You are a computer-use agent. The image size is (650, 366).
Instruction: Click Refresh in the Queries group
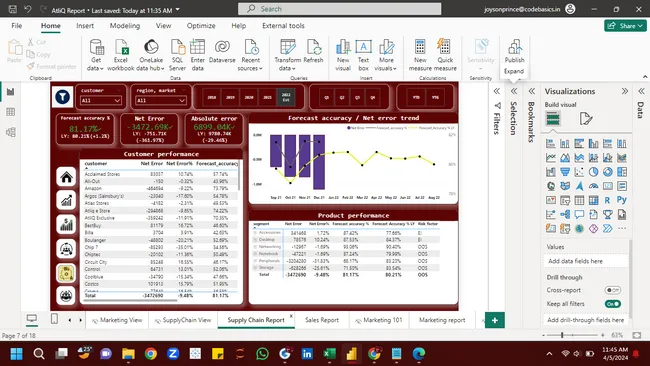click(313, 51)
